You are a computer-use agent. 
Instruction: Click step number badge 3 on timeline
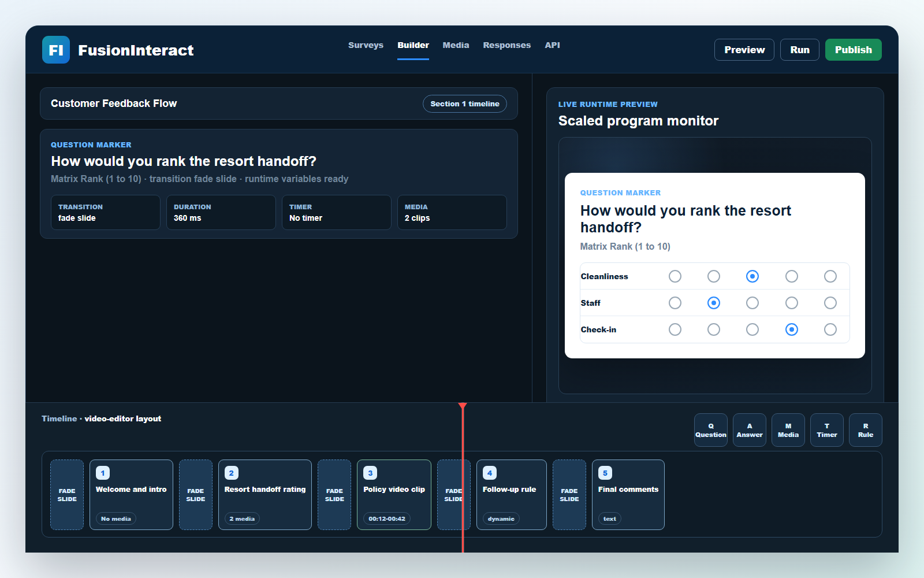(370, 473)
